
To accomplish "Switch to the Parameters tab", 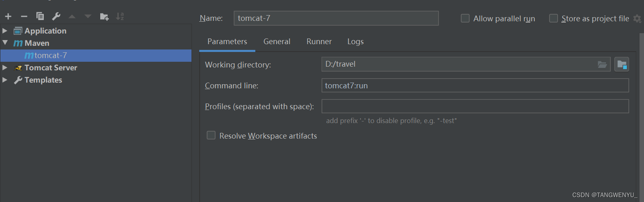I will 227,42.
